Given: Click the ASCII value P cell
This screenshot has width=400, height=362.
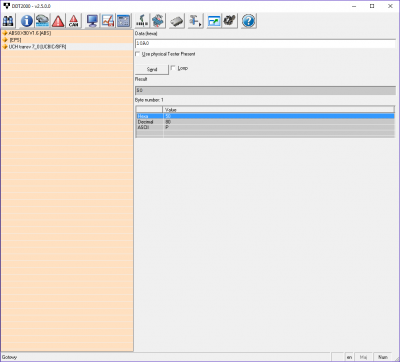Looking at the screenshot, I should 167,127.
